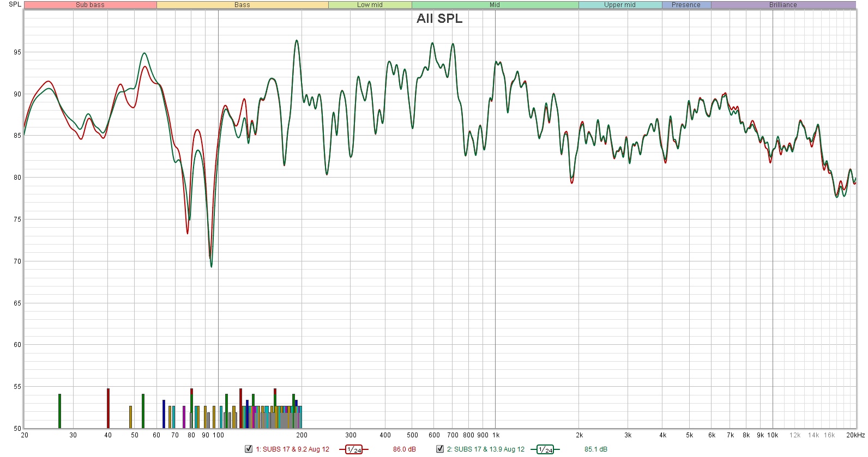Click the green 1/24 smoothing indicator
Screen dimensions: 868x457
(x=545, y=449)
